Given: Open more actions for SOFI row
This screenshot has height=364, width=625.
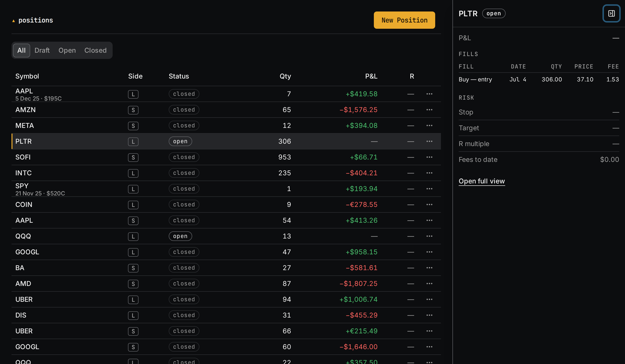Looking at the screenshot, I should pos(429,157).
